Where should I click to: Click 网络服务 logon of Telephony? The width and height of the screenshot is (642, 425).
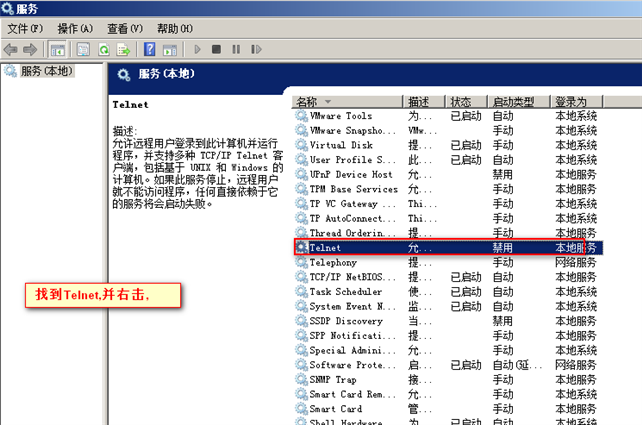point(576,262)
